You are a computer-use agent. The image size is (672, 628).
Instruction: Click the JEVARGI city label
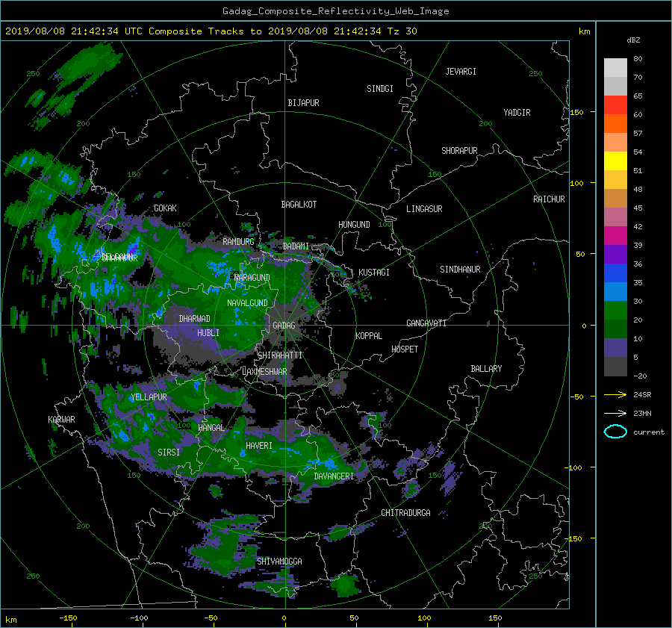click(461, 72)
